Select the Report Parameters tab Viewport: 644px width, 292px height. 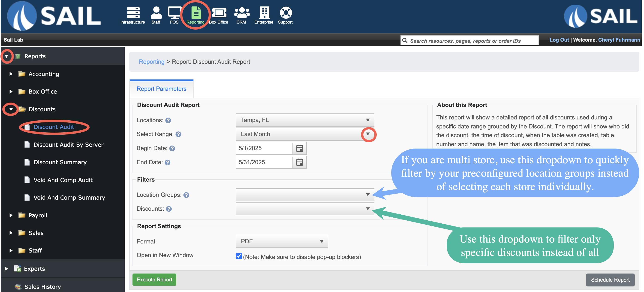(x=162, y=89)
